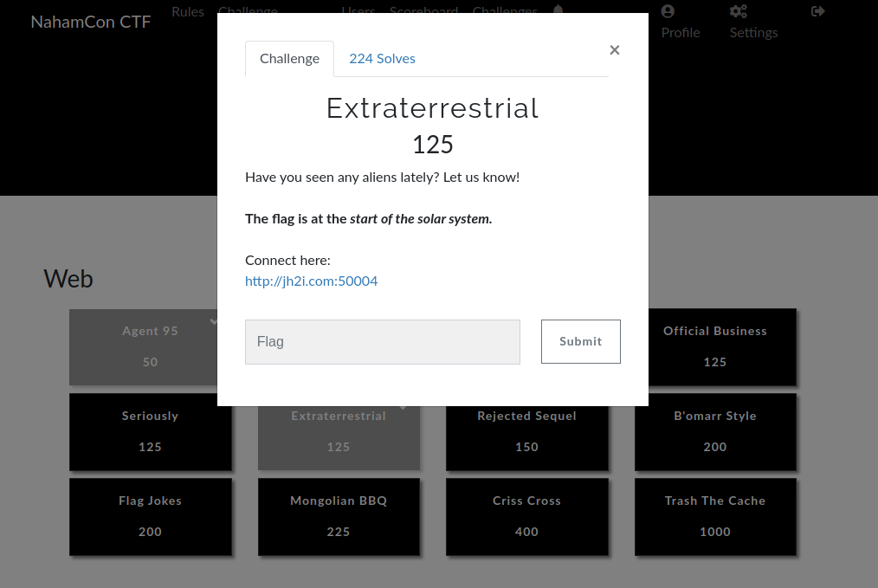Select the Challenge tab
This screenshot has width=878, height=588.
289,59
